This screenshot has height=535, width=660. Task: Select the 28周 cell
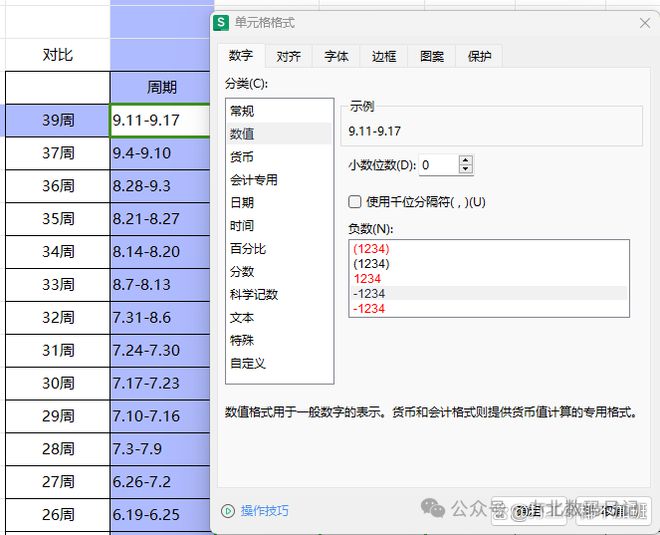click(x=58, y=449)
